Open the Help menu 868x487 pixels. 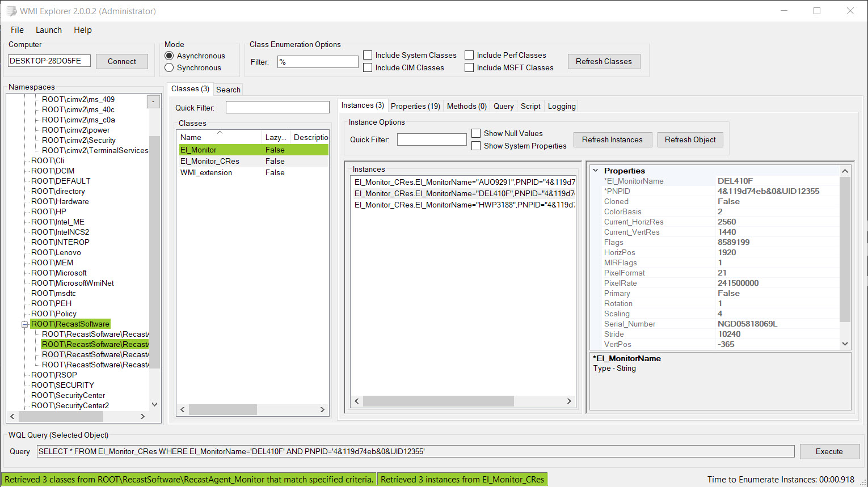click(x=83, y=30)
